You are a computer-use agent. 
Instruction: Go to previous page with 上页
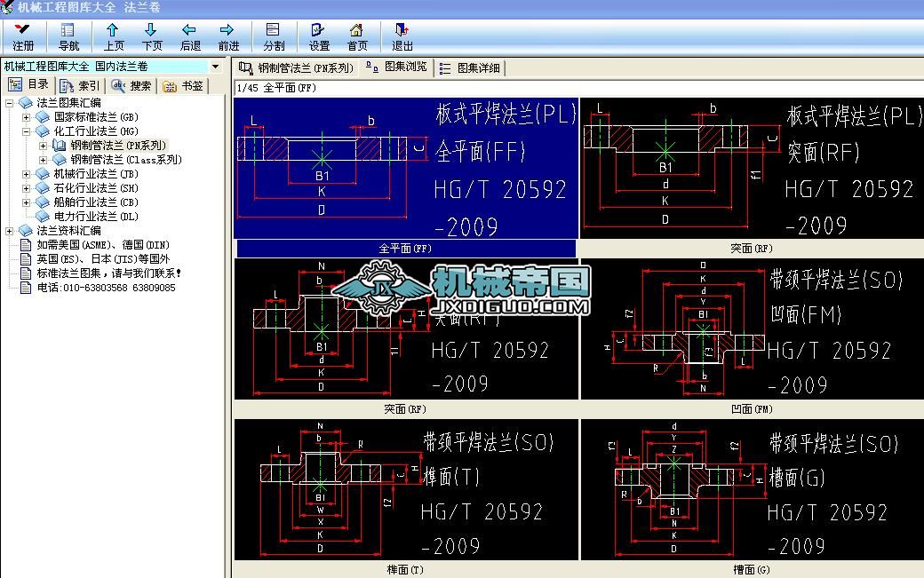(113, 36)
